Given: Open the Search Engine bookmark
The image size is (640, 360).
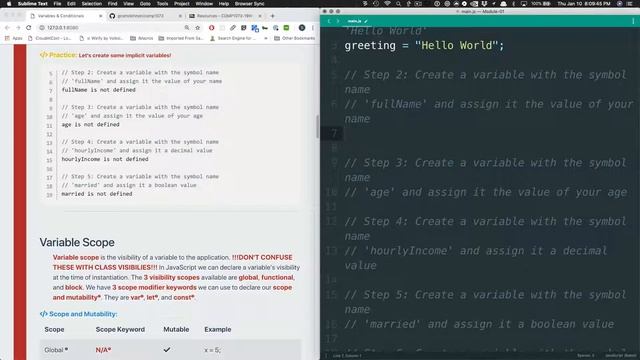Looking at the screenshot, I should 233,38.
